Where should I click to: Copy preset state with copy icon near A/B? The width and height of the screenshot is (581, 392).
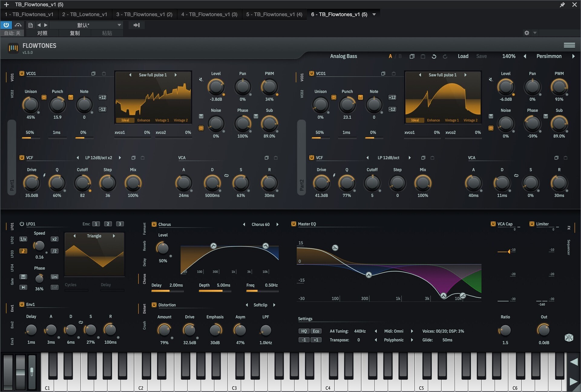point(412,57)
